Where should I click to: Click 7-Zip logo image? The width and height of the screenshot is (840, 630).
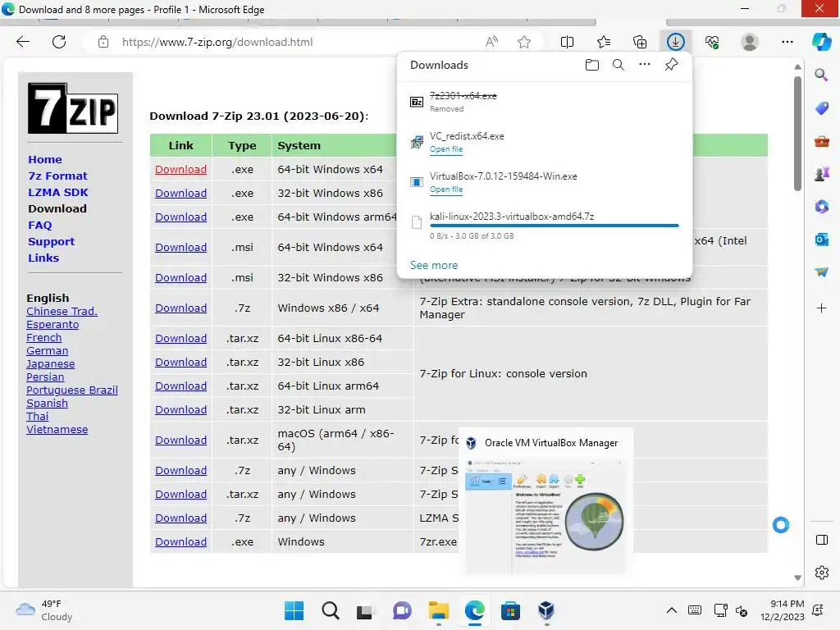[x=73, y=108]
